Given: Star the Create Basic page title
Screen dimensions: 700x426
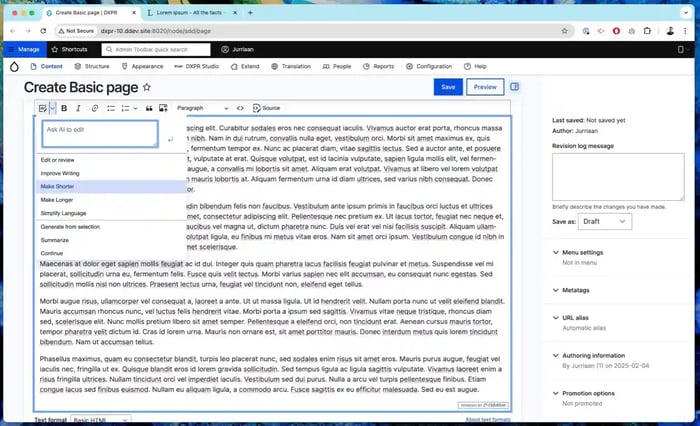Looking at the screenshot, I should pyautogui.click(x=146, y=88).
